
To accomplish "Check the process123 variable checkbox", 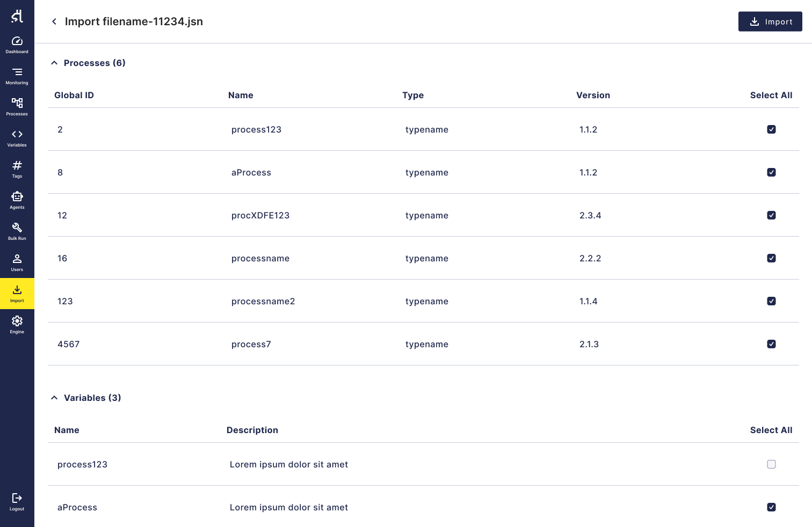I will pyautogui.click(x=771, y=464).
